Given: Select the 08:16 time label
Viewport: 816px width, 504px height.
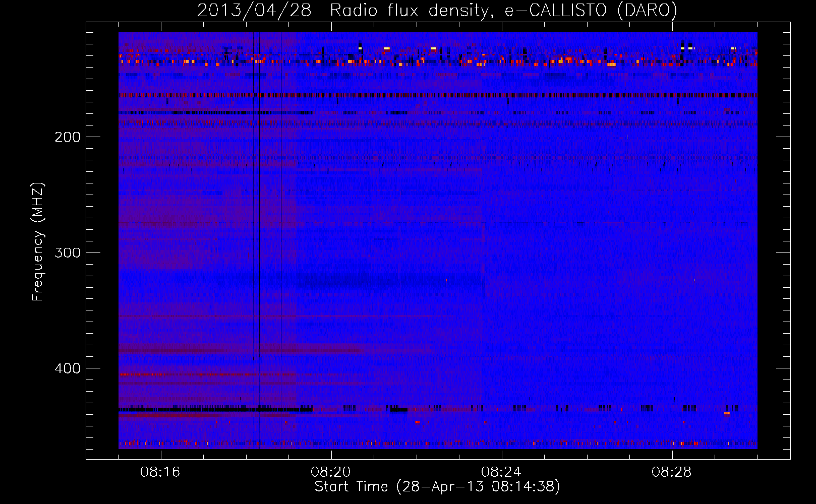Looking at the screenshot, I should (x=160, y=472).
